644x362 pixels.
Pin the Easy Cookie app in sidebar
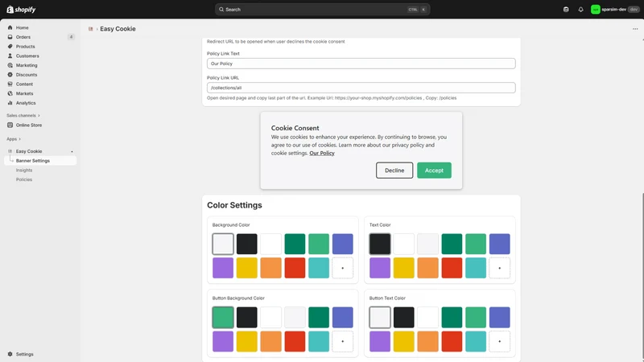pos(72,151)
